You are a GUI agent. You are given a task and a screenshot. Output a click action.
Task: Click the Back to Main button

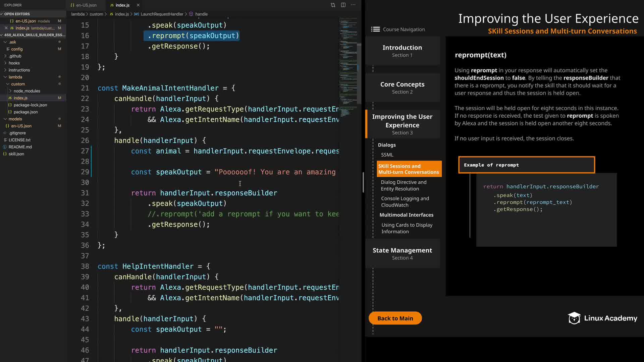pos(395,318)
